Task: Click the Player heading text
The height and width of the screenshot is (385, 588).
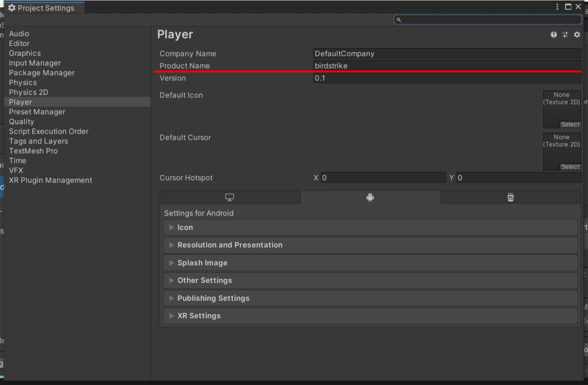Action: point(175,35)
